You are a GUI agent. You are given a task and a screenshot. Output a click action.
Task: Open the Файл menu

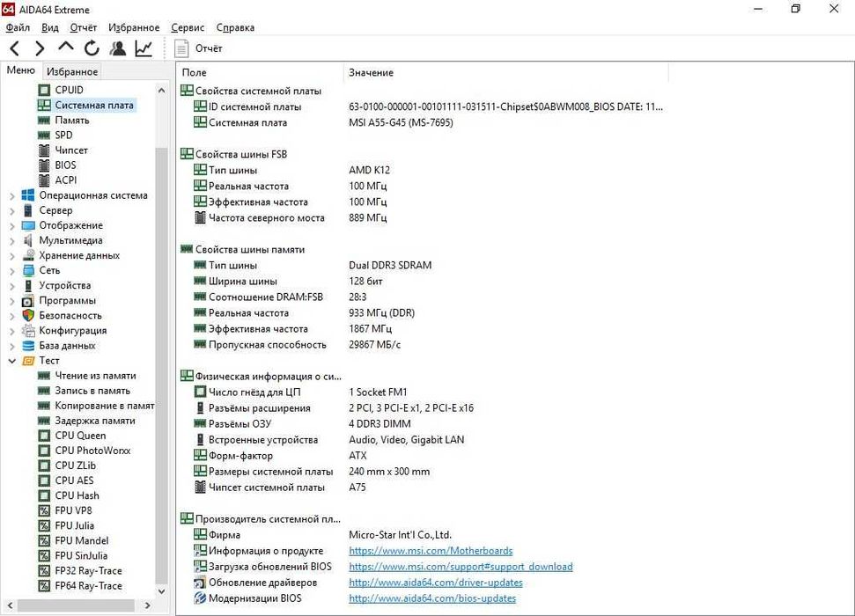coord(18,28)
